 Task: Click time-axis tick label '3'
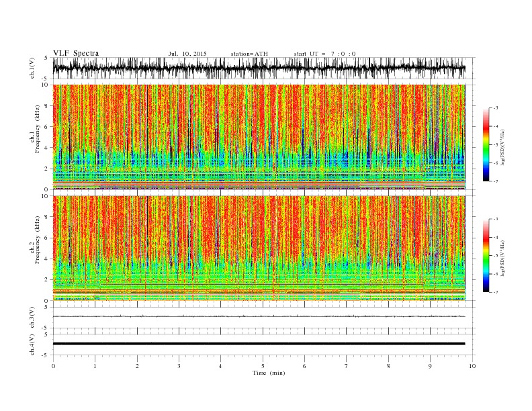point(179,366)
